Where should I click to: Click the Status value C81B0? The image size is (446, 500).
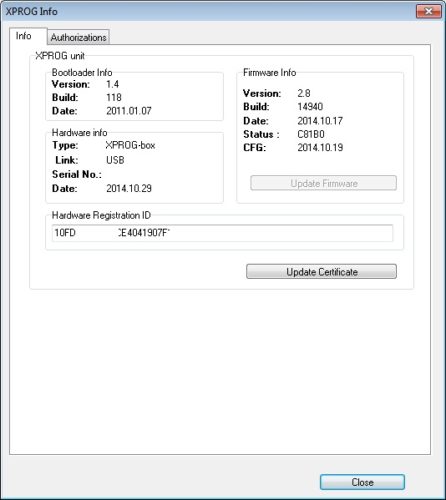coord(311,134)
